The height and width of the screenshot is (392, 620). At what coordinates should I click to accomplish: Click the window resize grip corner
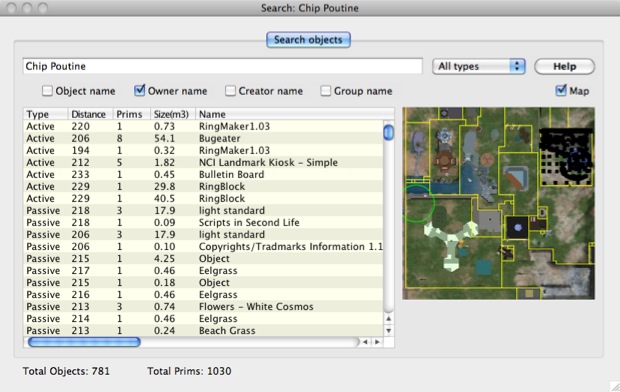[615, 387]
